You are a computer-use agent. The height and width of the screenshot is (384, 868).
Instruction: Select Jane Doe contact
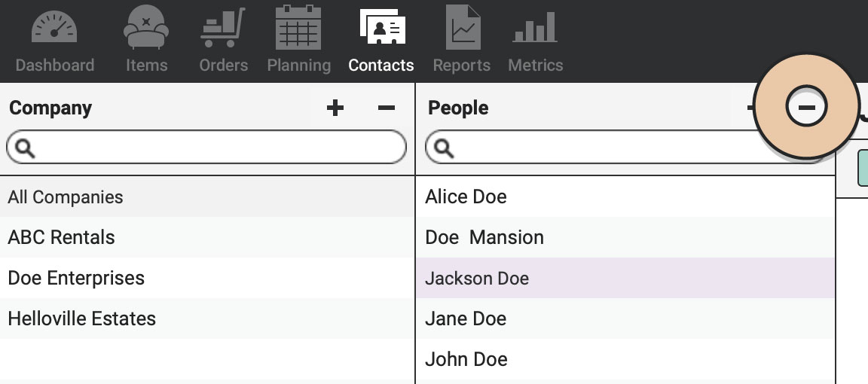click(625, 318)
